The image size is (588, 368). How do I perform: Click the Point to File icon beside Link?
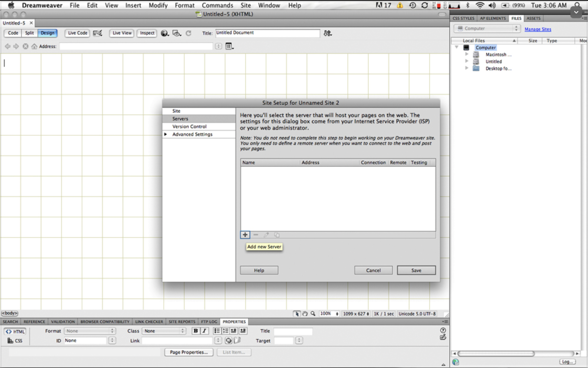[228, 340]
